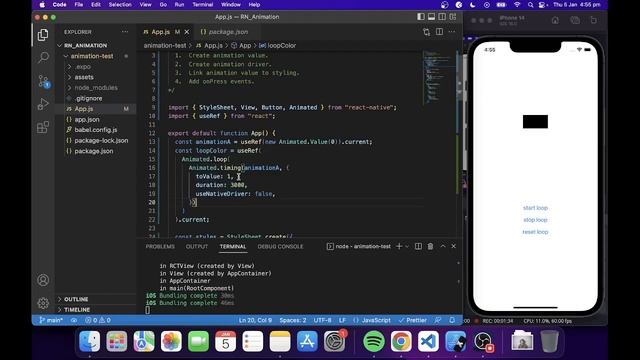Close the App.js editor tab

coord(187,32)
